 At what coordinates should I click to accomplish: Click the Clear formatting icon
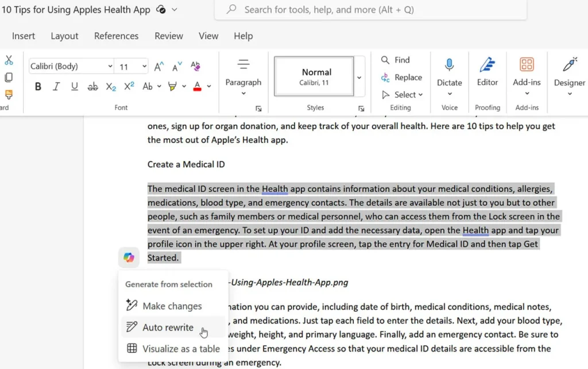click(195, 67)
